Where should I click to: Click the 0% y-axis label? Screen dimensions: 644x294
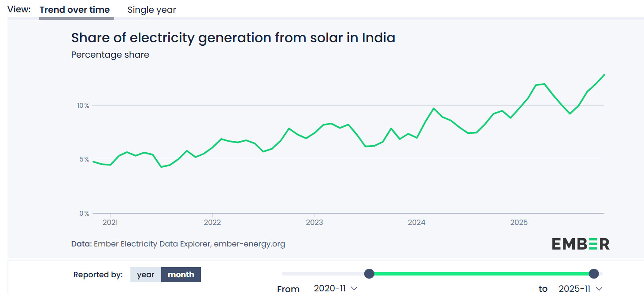(84, 213)
